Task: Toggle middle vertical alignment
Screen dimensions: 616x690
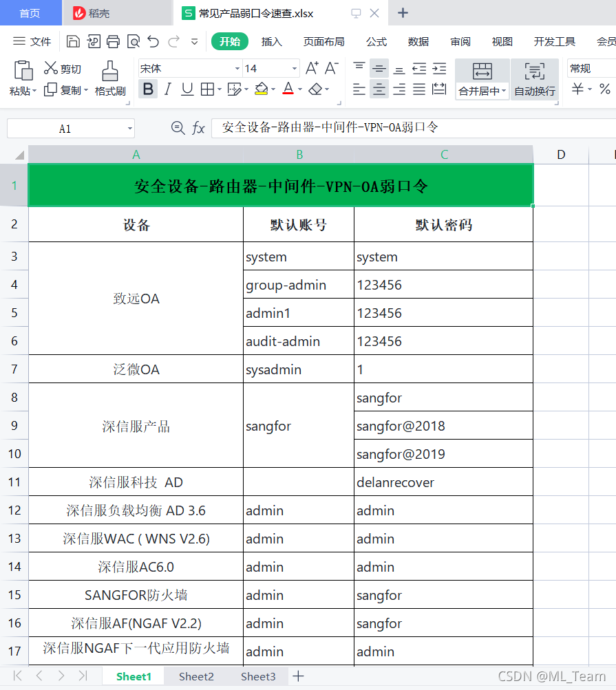Action: [379, 68]
